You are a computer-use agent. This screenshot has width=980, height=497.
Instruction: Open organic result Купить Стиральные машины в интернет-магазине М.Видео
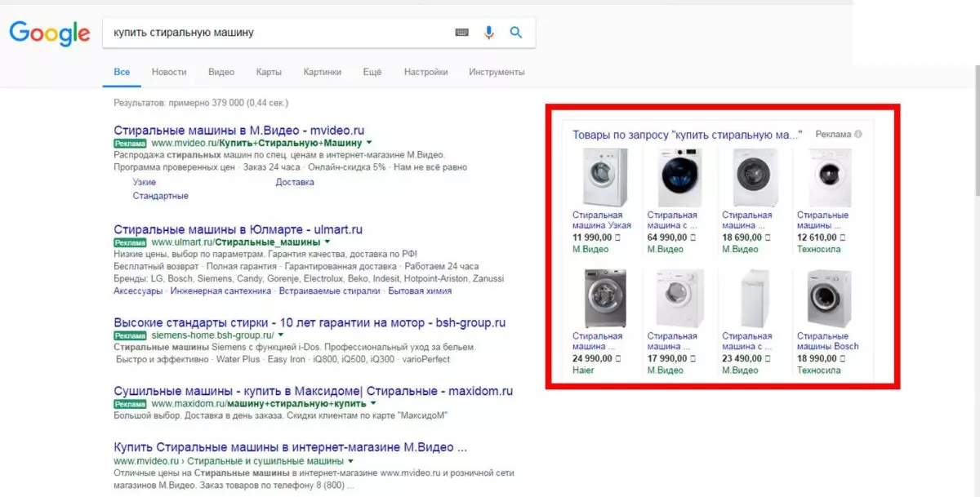pyautogui.click(x=291, y=447)
